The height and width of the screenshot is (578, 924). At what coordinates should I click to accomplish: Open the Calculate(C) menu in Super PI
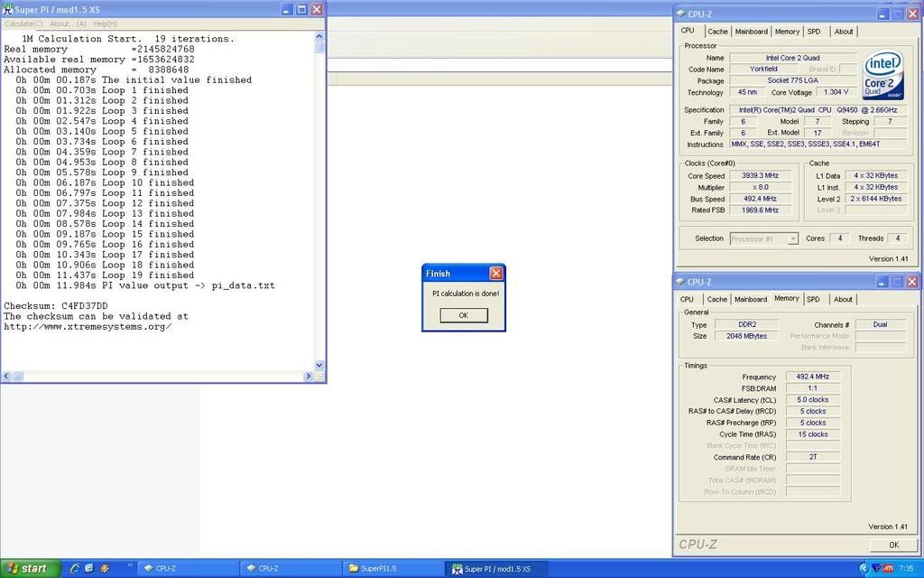coord(23,23)
